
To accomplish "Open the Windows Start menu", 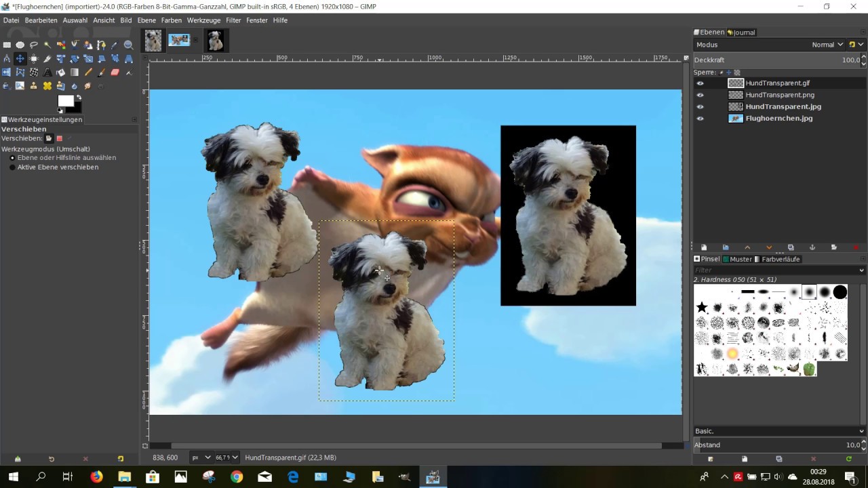I will click(13, 476).
